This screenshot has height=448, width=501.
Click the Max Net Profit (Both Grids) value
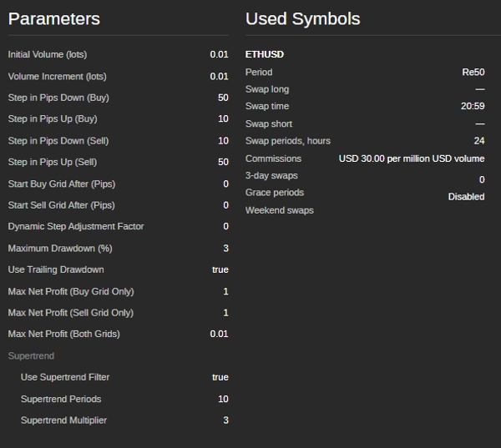(x=219, y=334)
